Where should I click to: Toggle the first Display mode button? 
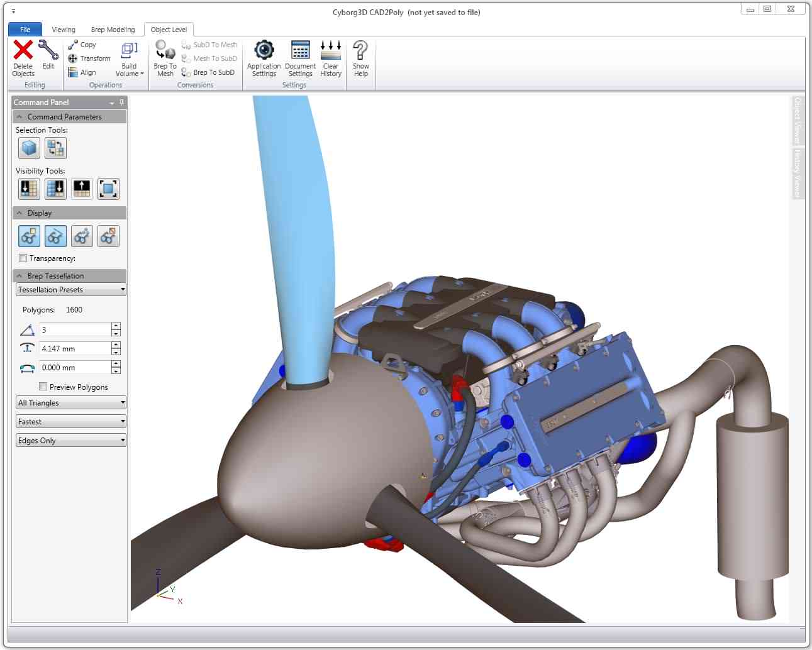[x=29, y=236]
